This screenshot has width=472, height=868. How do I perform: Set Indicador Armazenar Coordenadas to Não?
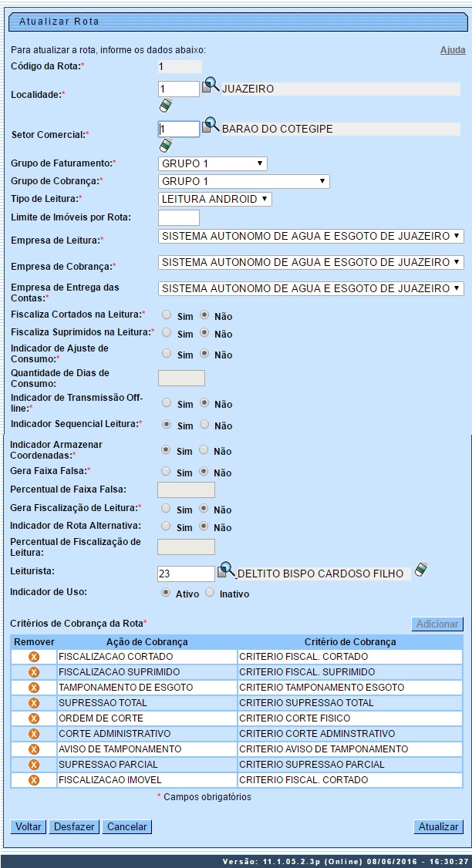pyautogui.click(x=204, y=449)
